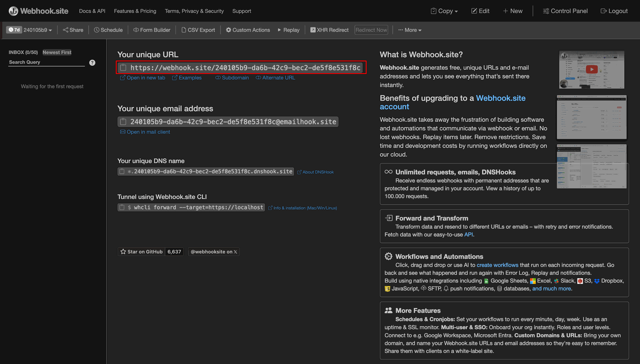Toggle the Newest First sort order
Screen dimensions: 640x364
pos(57,52)
